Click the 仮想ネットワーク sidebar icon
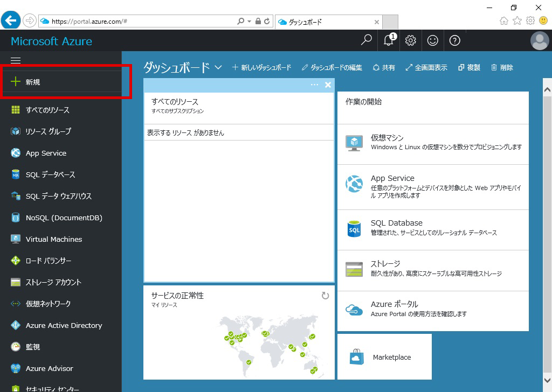Screen dimensions: 552x392 click(16, 304)
